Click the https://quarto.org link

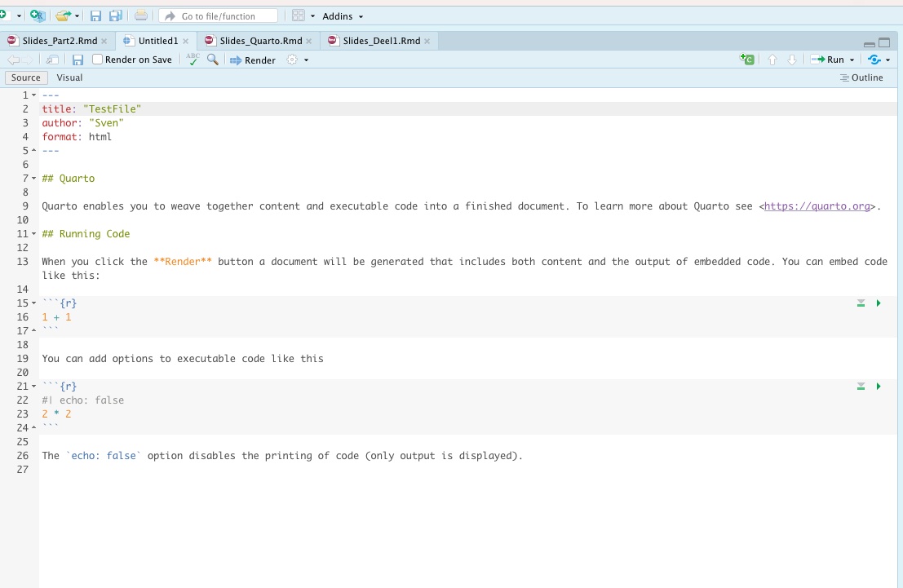[817, 206]
